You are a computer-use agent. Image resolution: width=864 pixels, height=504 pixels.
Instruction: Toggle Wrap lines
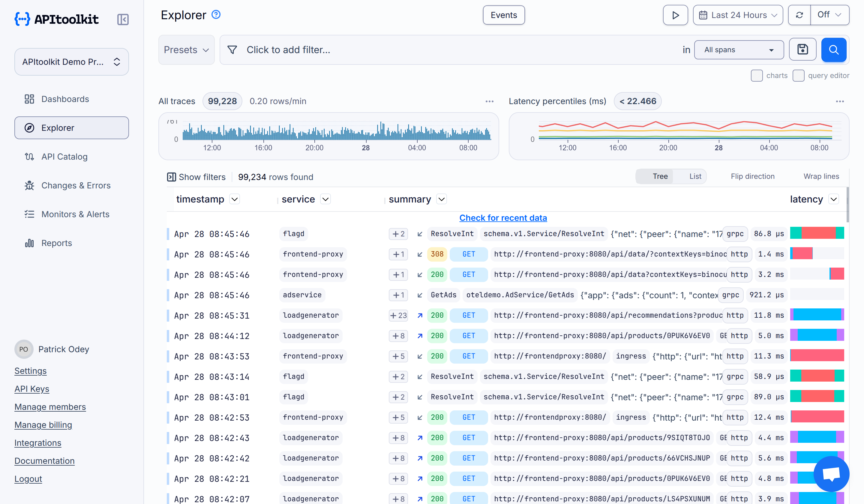point(821,176)
